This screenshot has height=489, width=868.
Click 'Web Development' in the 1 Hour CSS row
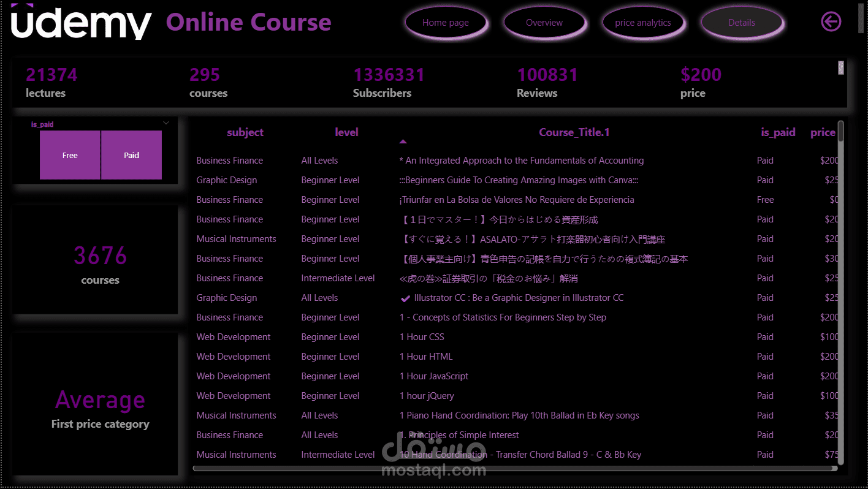(234, 337)
